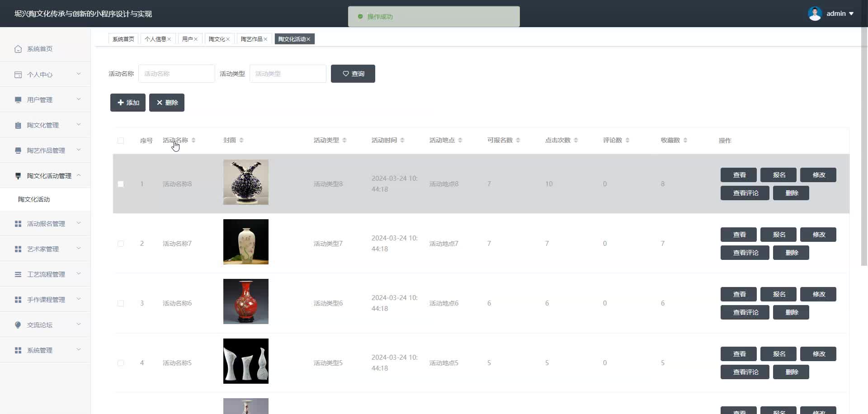Sort by 活动名称 column arrows
The height and width of the screenshot is (414, 868).
pyautogui.click(x=193, y=141)
